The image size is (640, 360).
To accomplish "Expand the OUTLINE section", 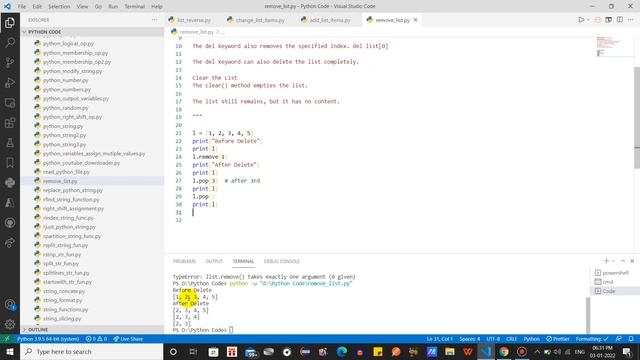I will point(92,329).
